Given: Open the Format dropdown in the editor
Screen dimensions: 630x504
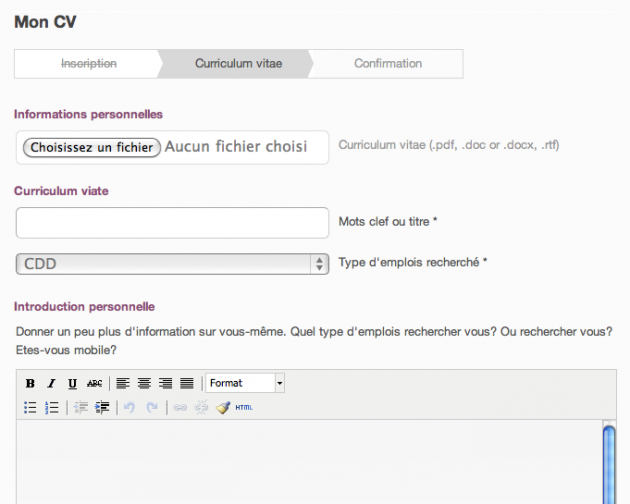Looking at the screenshot, I should coord(245,383).
